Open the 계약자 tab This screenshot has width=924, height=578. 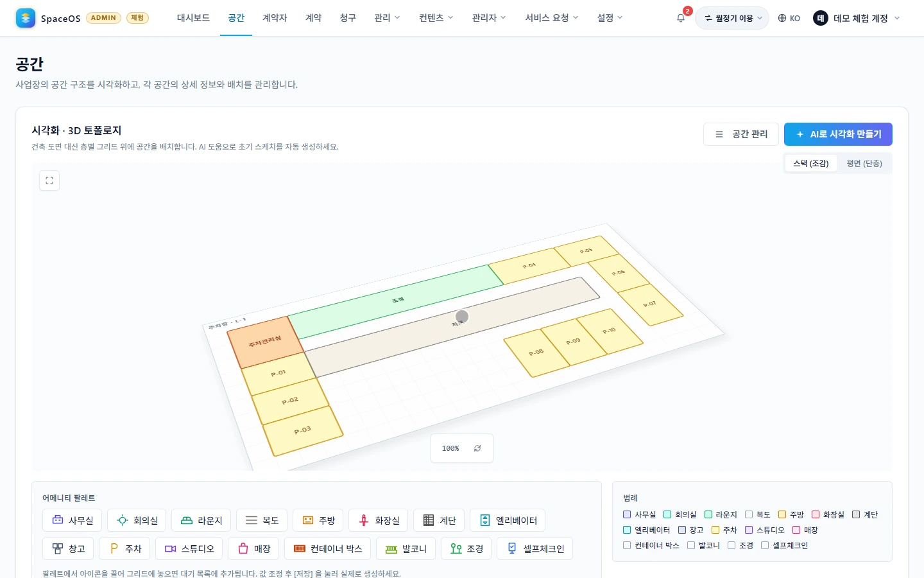[x=275, y=18]
